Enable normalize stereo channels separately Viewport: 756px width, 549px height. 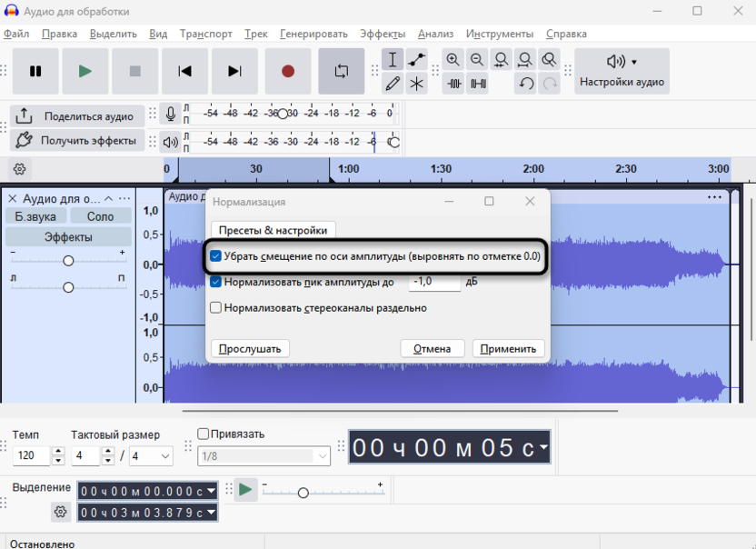[216, 307]
